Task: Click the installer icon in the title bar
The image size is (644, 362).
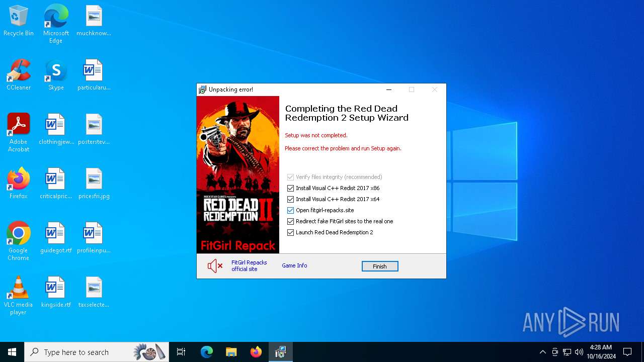Action: [x=202, y=89]
